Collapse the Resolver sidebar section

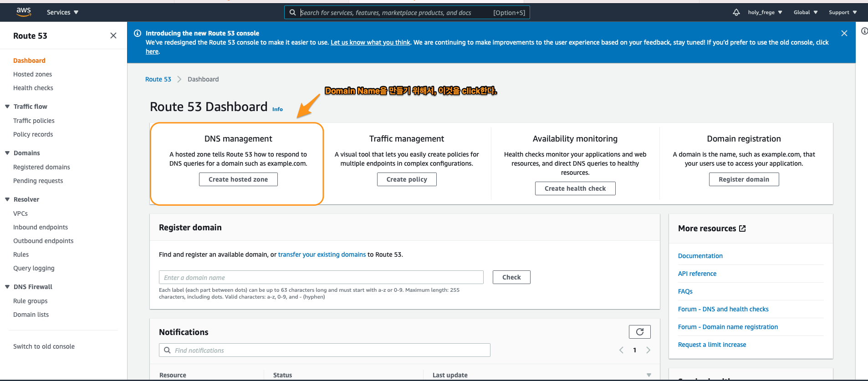pos(7,199)
